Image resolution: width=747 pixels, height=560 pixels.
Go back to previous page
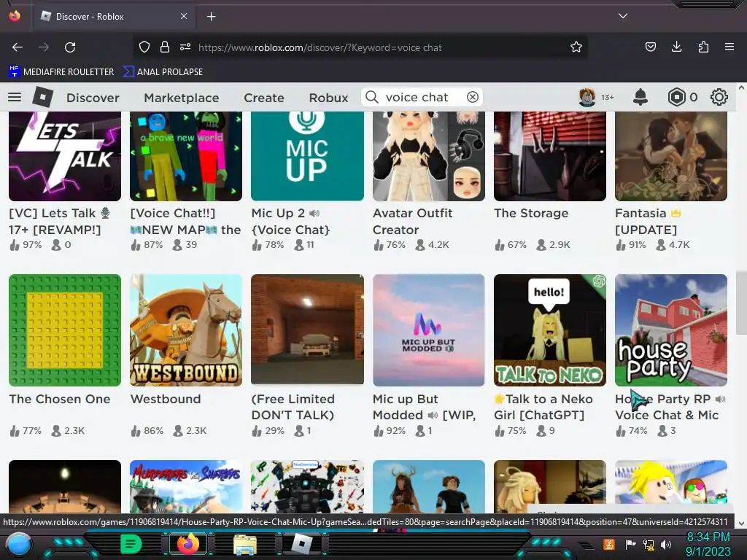(x=18, y=47)
